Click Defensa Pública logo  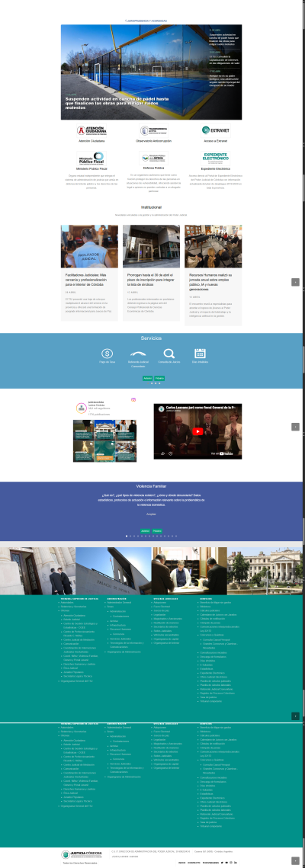[x=153, y=158]
